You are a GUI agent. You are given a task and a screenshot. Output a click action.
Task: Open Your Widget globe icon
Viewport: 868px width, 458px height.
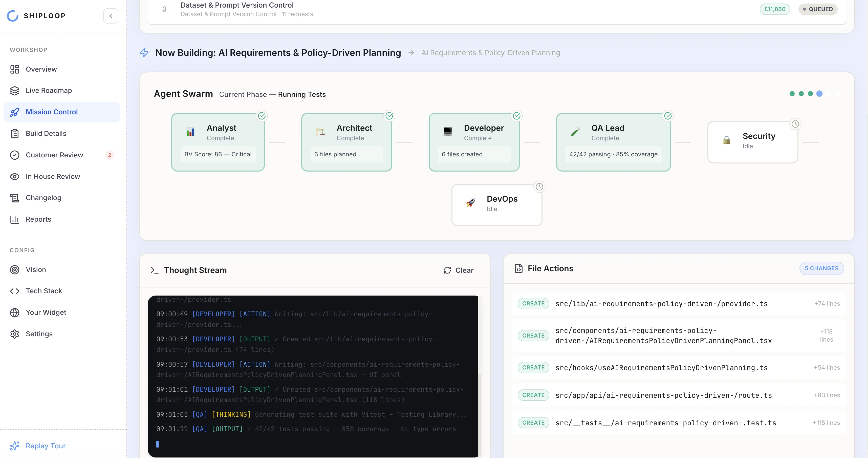coord(14,313)
